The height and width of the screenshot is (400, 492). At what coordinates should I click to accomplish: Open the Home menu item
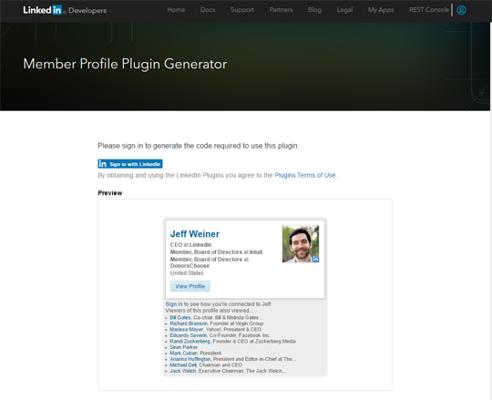click(176, 10)
